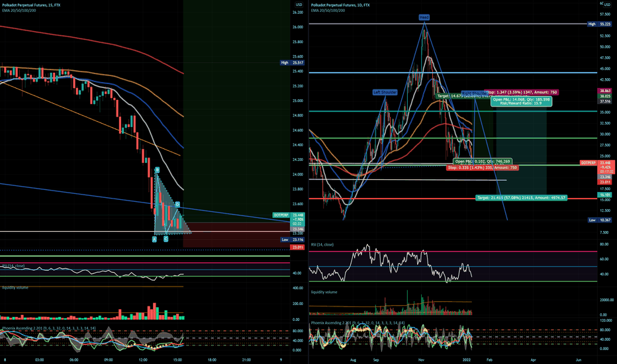Open the left chart USD currency selector
The width and height of the screenshot is (617, 364).
299,5
